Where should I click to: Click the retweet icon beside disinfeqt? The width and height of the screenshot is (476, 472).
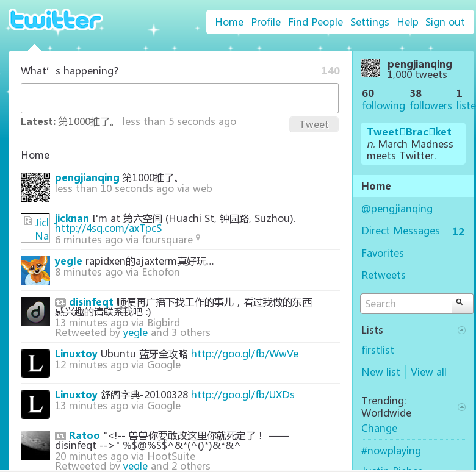60,302
